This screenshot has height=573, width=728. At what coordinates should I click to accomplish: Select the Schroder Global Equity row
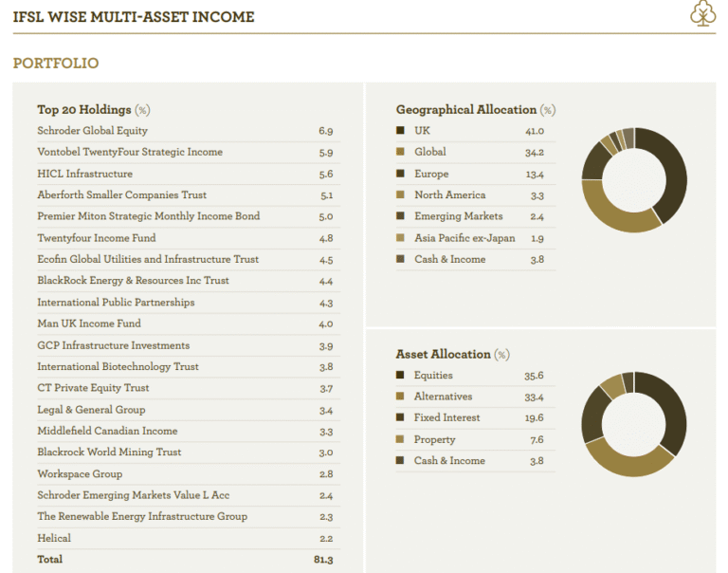click(189, 131)
